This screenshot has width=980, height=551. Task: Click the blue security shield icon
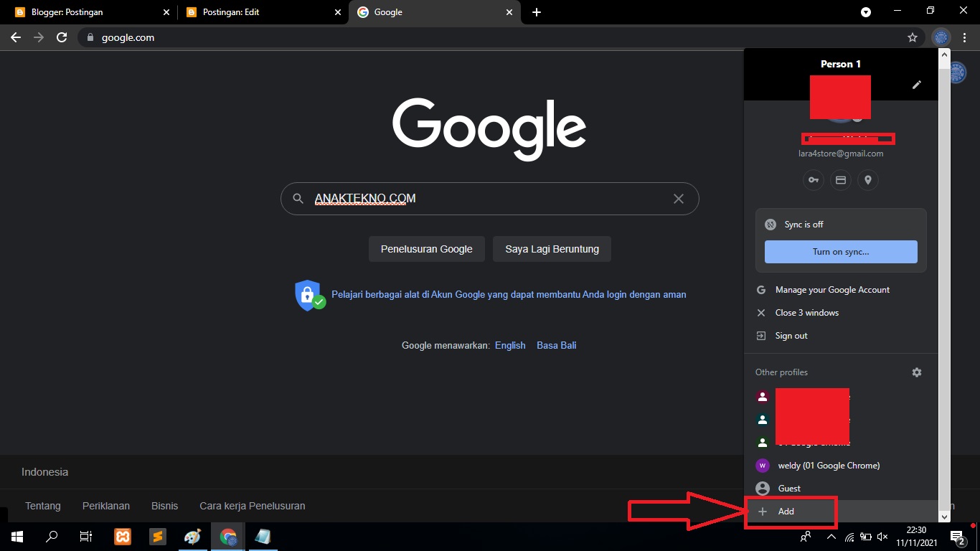pos(309,295)
